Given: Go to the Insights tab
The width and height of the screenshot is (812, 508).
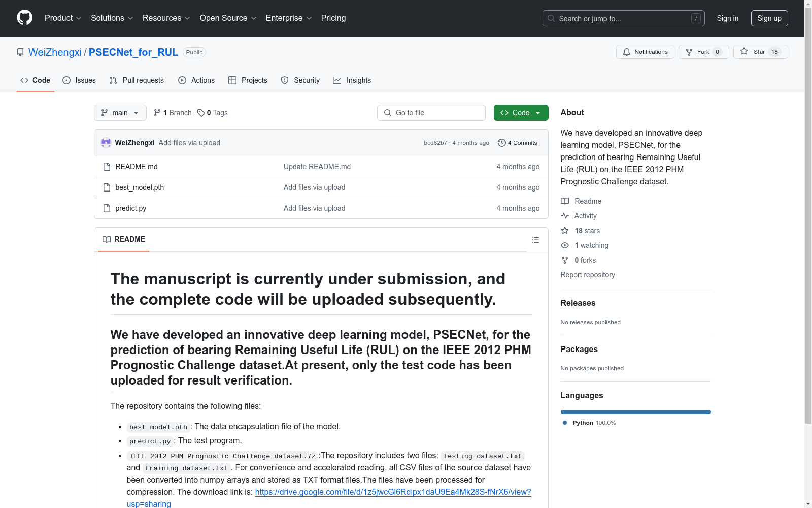Looking at the screenshot, I should 352,80.
